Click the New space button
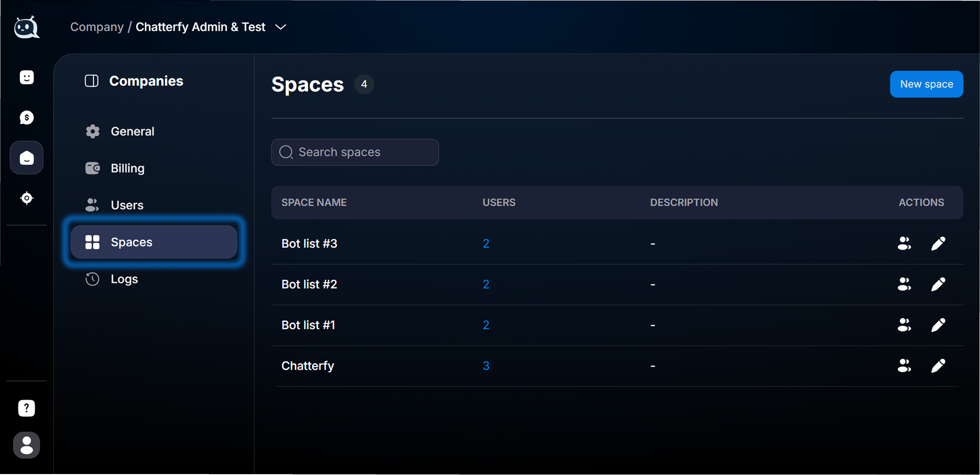 point(926,84)
